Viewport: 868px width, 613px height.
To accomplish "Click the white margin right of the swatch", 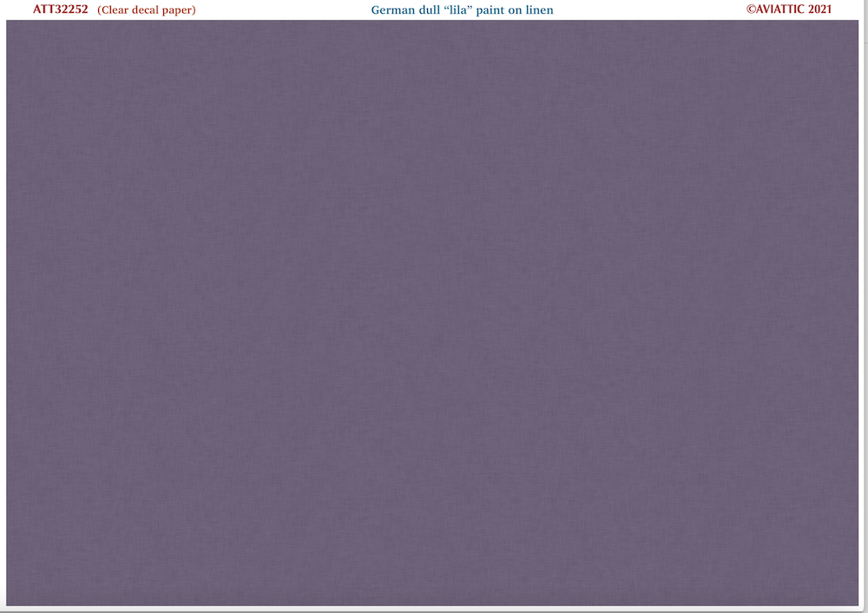I will tap(863, 313).
